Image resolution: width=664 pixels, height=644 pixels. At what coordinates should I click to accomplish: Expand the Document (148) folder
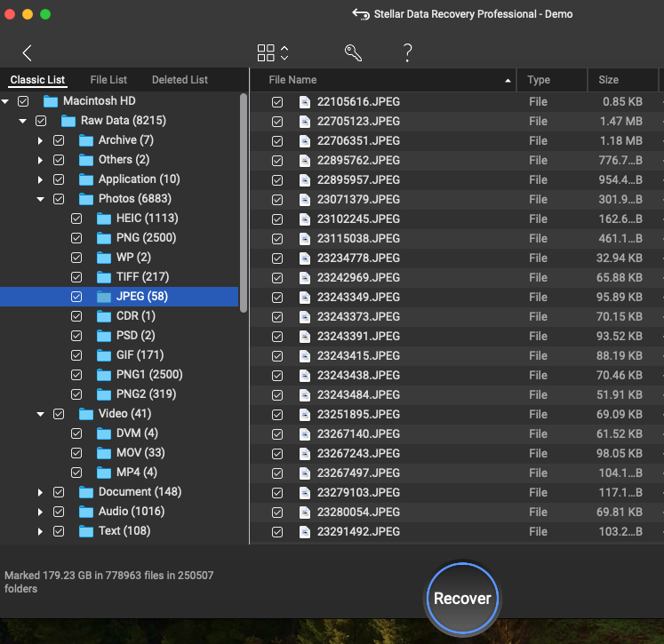[40, 492]
